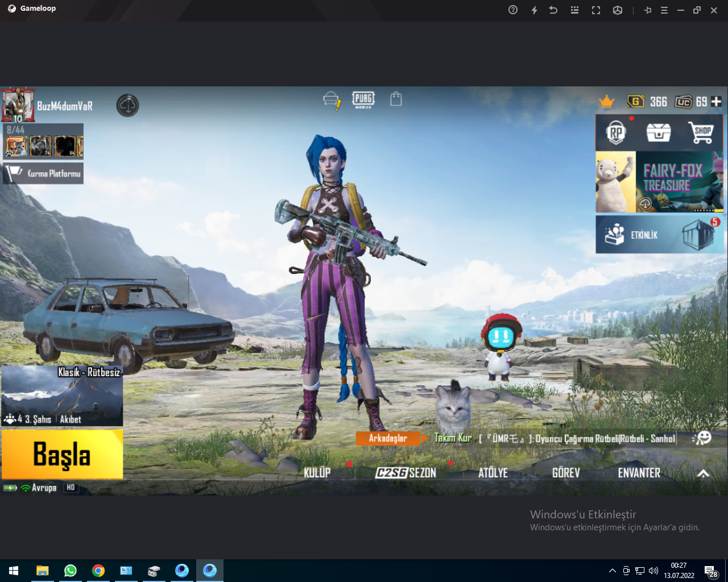The image size is (728, 582).
Task: Open the KULÜP tab
Action: pos(317,473)
